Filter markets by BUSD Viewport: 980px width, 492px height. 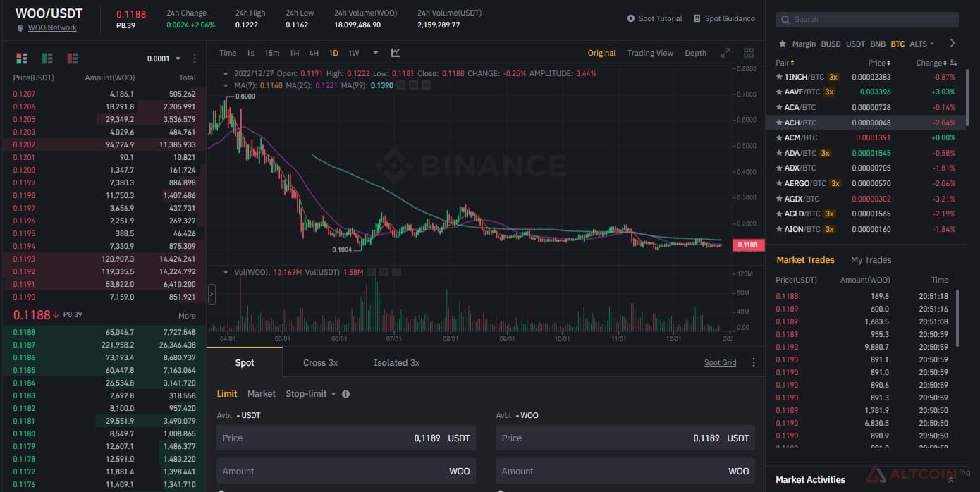click(x=831, y=44)
